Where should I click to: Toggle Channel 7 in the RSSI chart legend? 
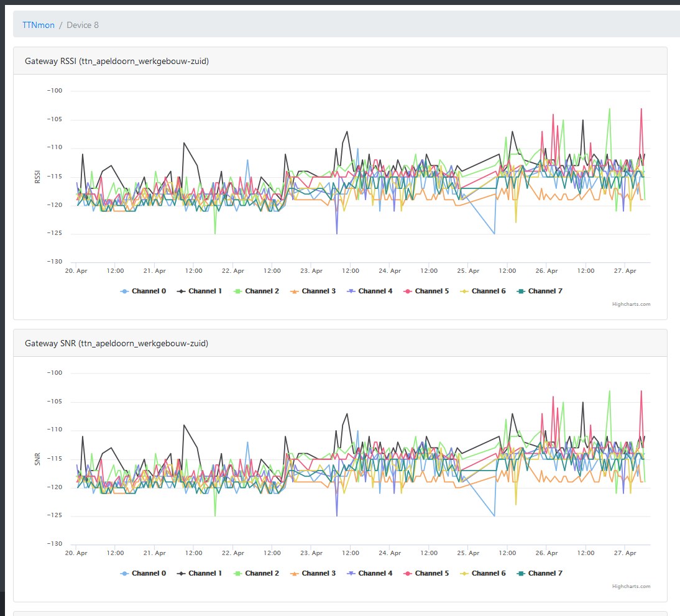pyautogui.click(x=540, y=291)
